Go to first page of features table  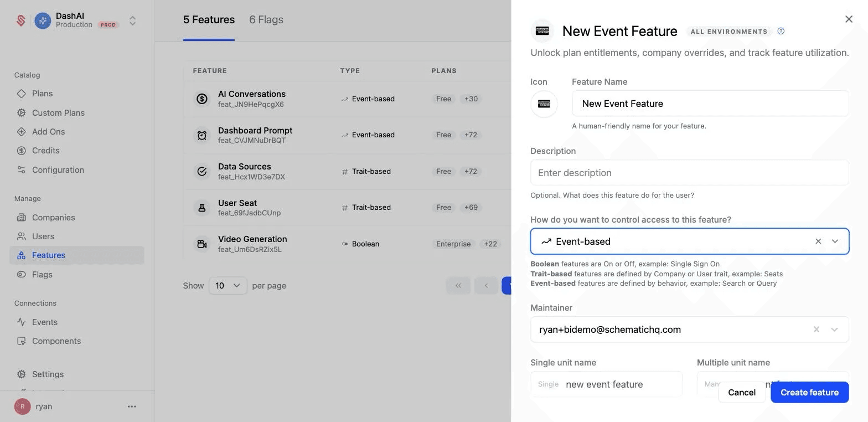pos(458,286)
